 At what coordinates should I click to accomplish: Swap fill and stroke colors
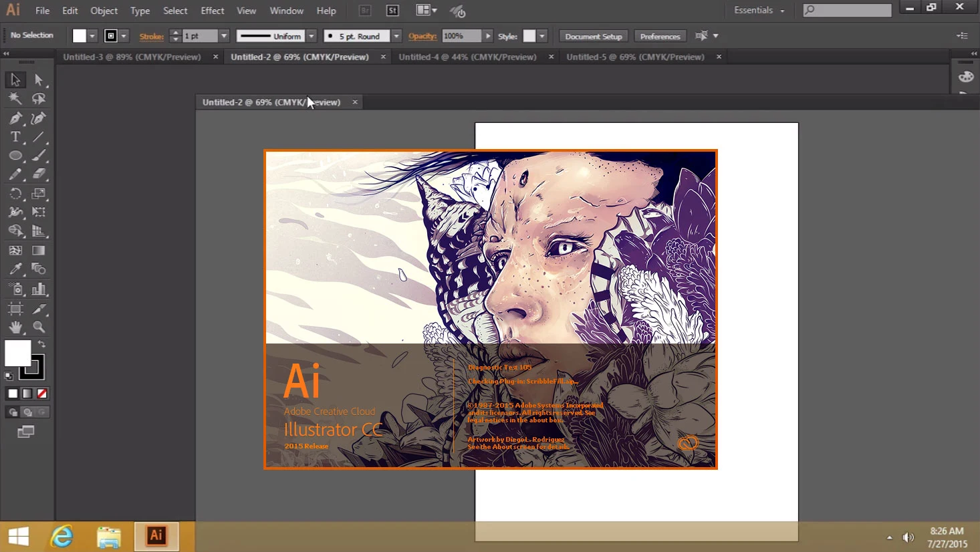[x=41, y=343]
